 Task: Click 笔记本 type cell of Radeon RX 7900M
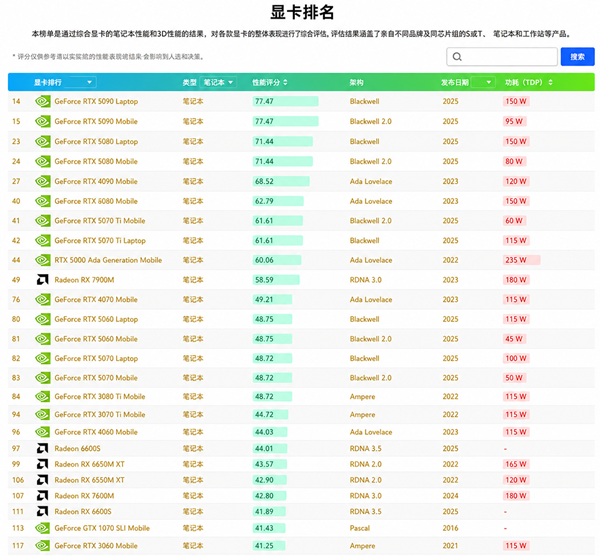coord(193,280)
